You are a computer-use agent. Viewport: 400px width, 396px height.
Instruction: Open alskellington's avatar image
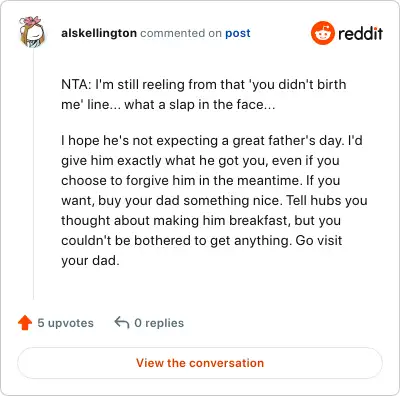[32, 32]
